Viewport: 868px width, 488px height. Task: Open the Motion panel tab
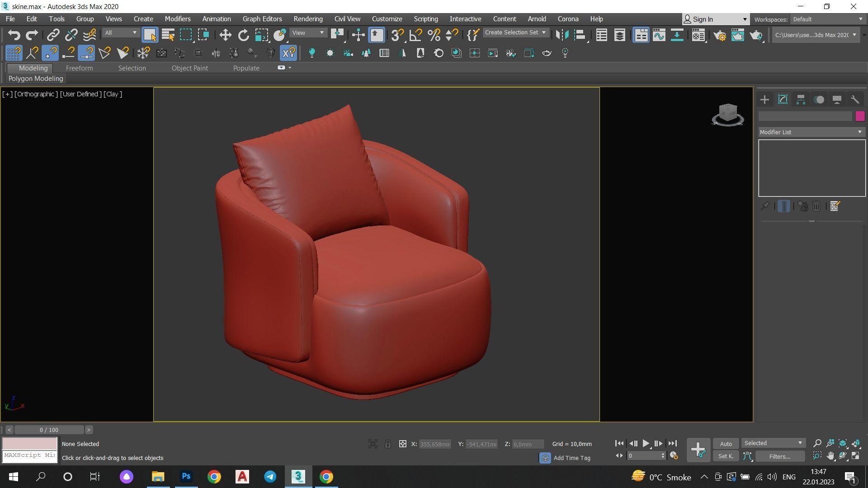pyautogui.click(x=819, y=100)
